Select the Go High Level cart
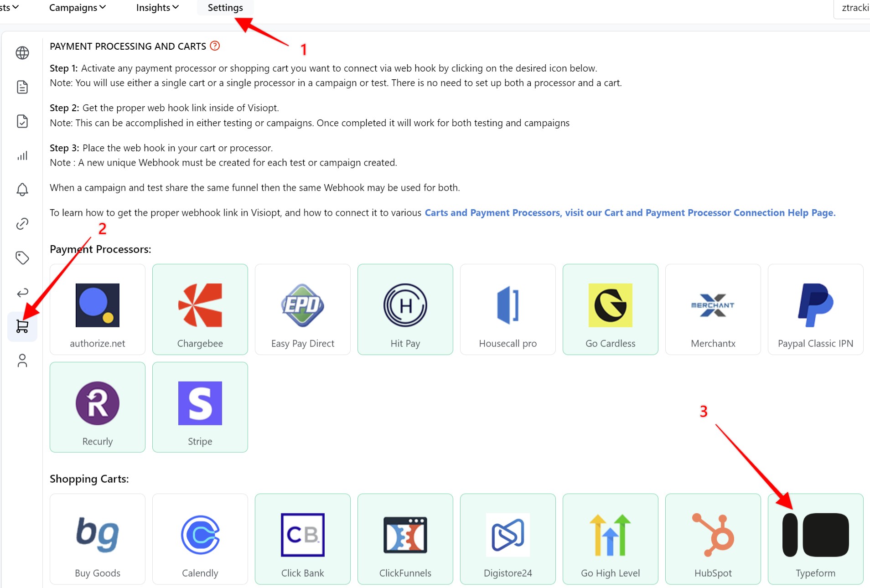 (611, 539)
